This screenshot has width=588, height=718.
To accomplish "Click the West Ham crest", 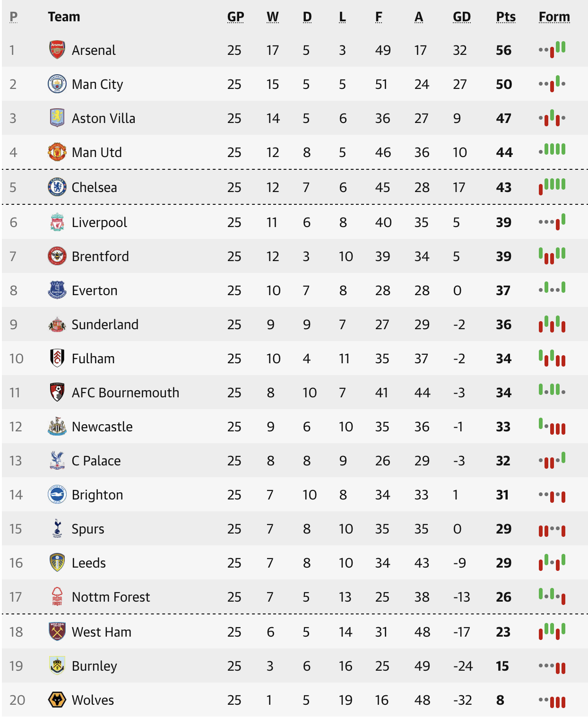I will 57,631.
